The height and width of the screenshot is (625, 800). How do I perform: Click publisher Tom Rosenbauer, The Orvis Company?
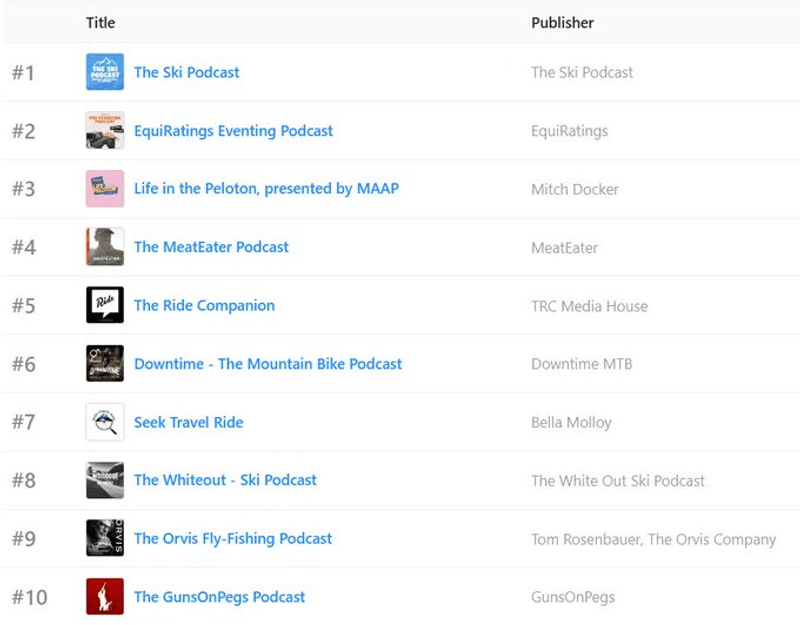[x=653, y=539]
